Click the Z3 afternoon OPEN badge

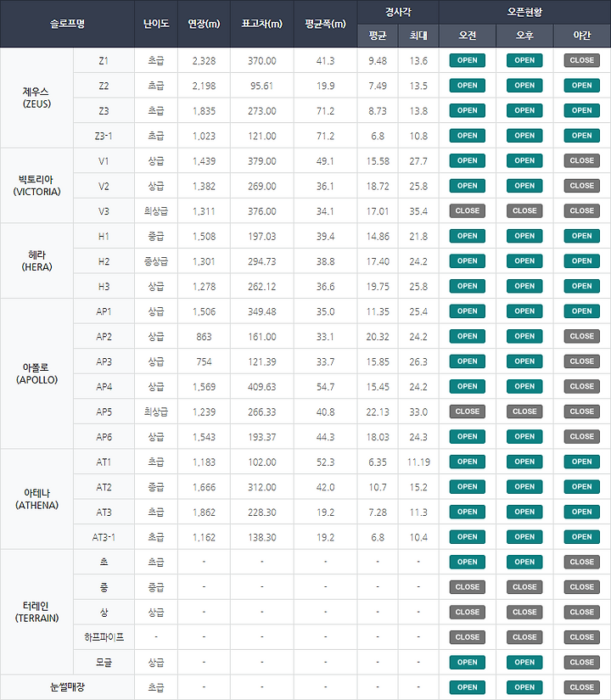(x=524, y=110)
